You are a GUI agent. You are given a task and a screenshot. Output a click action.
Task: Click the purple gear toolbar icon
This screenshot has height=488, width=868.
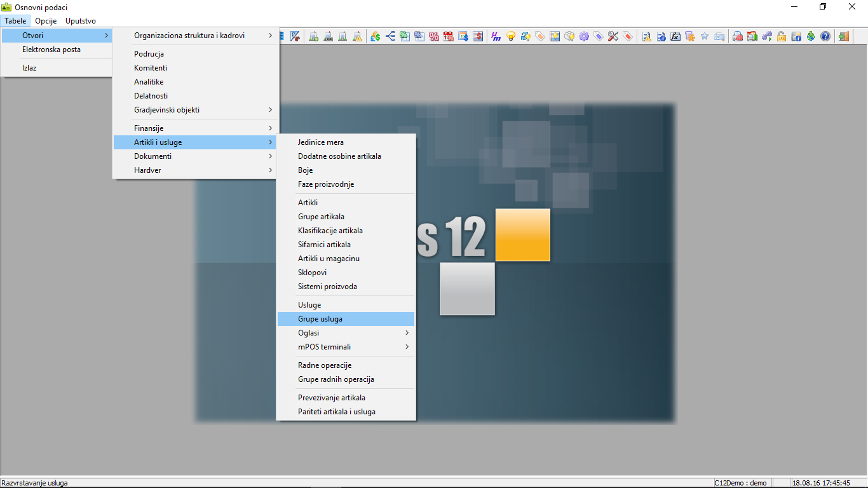tap(583, 36)
